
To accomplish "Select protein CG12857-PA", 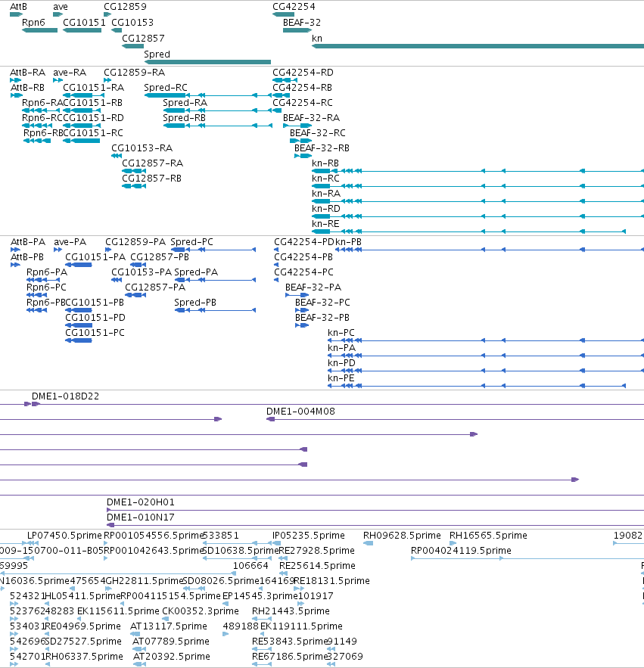I will tap(135, 295).
